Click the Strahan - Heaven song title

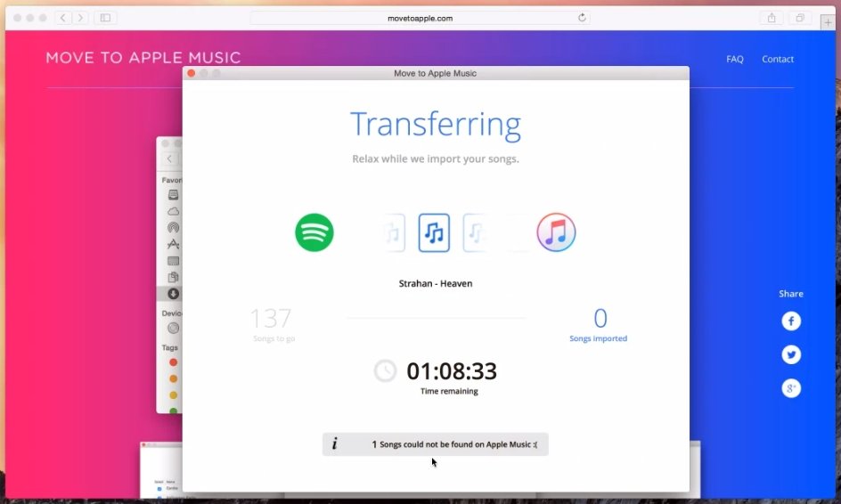[436, 284]
